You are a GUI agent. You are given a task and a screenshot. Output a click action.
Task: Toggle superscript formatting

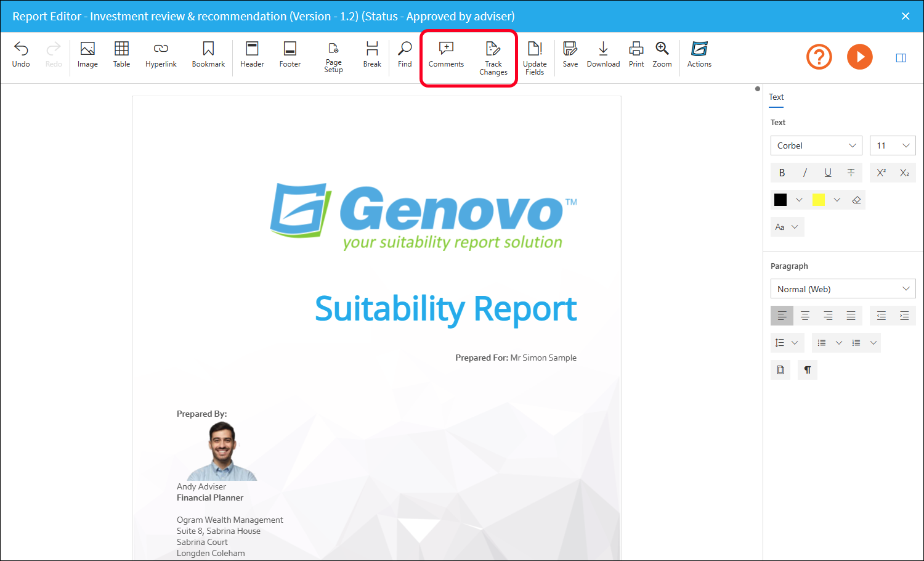coord(881,173)
